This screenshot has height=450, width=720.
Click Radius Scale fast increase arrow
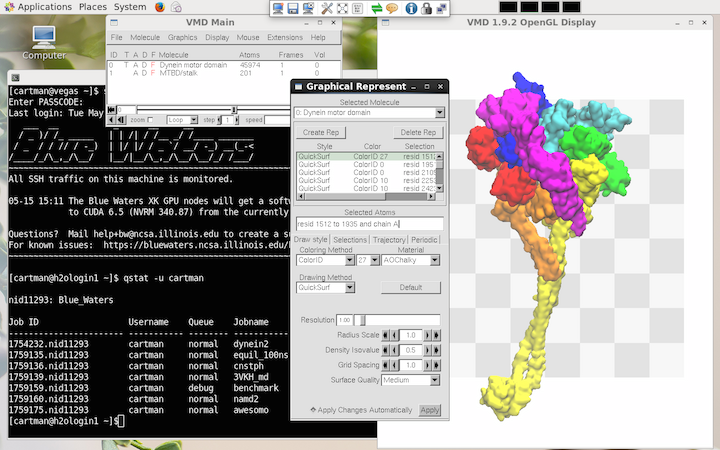pyautogui.click(x=436, y=335)
